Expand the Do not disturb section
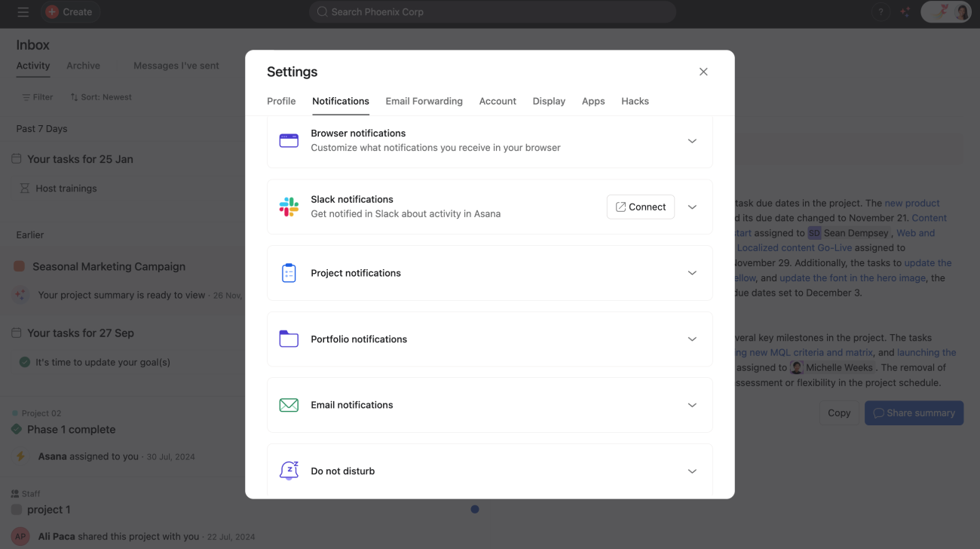Viewport: 980px width, 549px height. [x=692, y=471]
